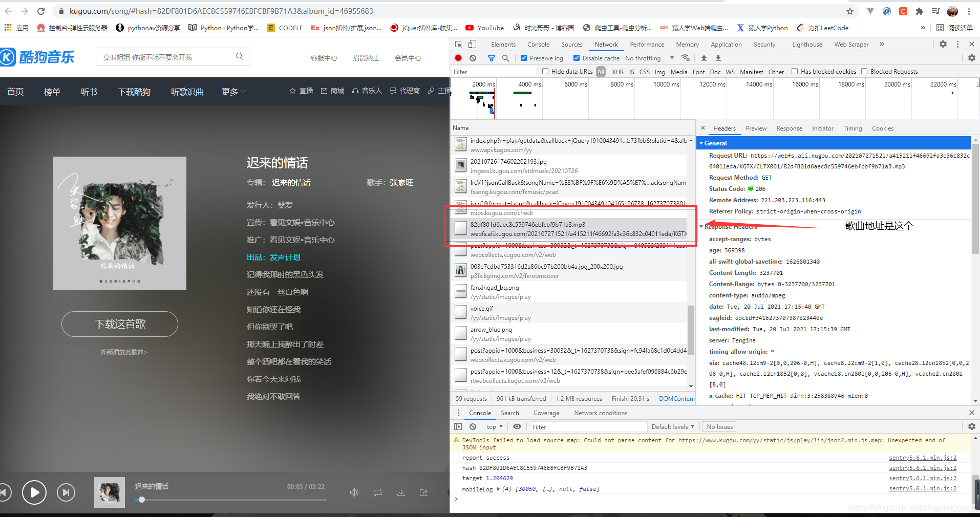Toggle Preserve log checkbox

(x=524, y=58)
